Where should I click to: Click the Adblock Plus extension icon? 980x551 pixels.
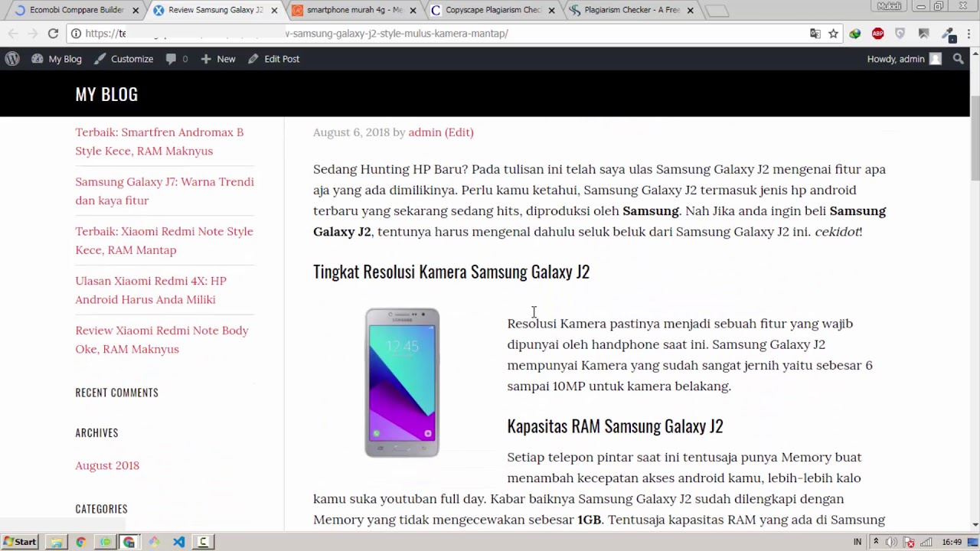tap(878, 34)
